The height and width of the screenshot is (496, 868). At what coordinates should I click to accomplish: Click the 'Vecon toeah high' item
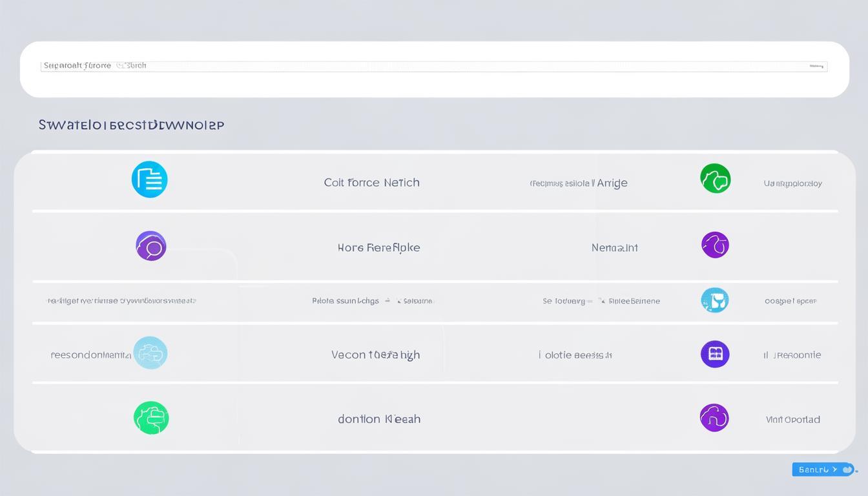375,355
